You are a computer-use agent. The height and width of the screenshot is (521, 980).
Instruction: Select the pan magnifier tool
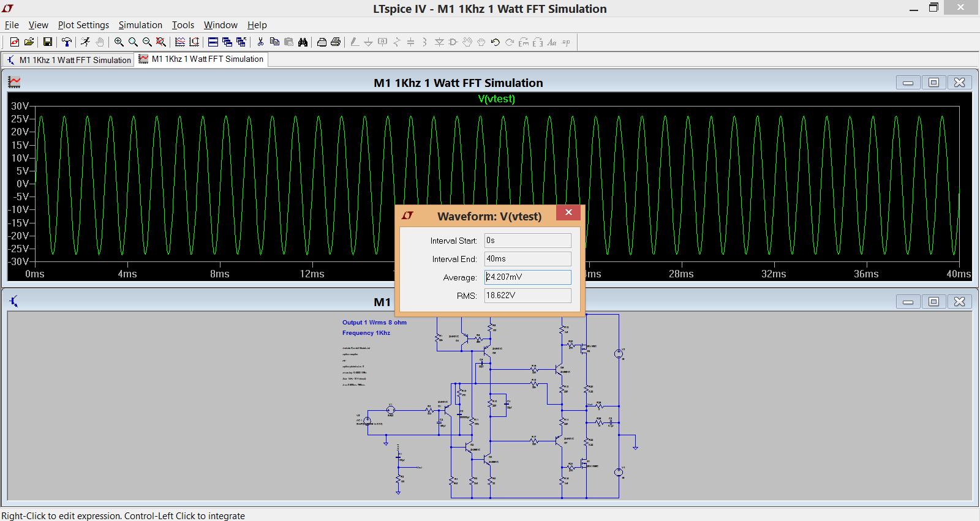pyautogui.click(x=133, y=42)
